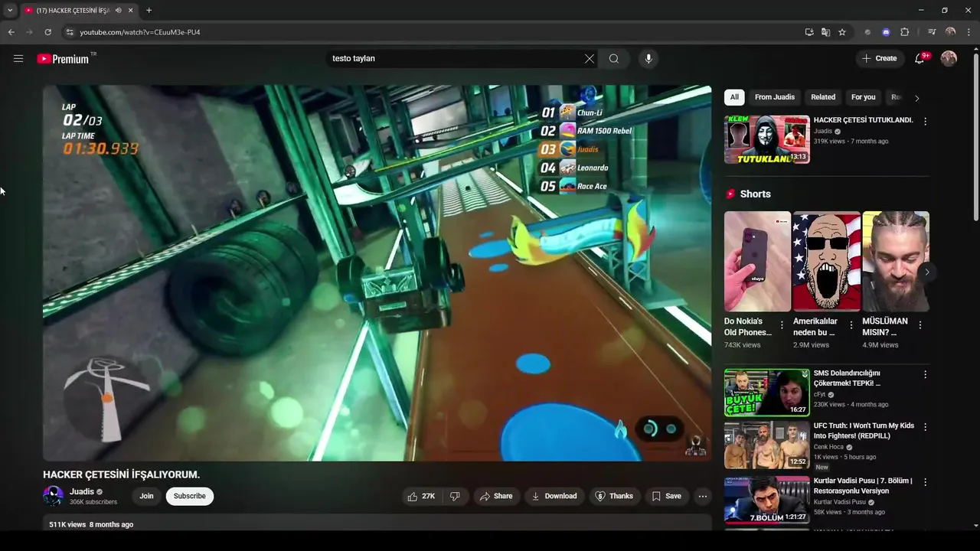
Task: Click the magnifier search button
Action: click(614, 58)
